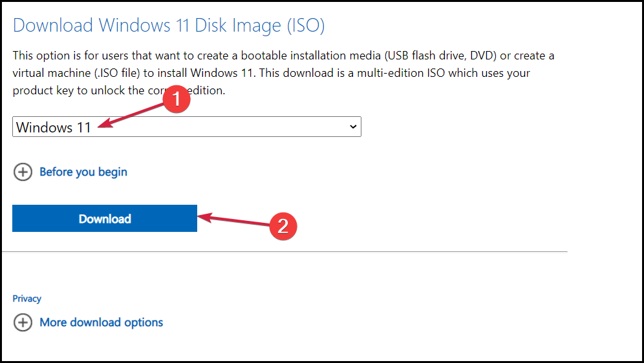Open the Windows 11 edition select box

pyautogui.click(x=187, y=127)
